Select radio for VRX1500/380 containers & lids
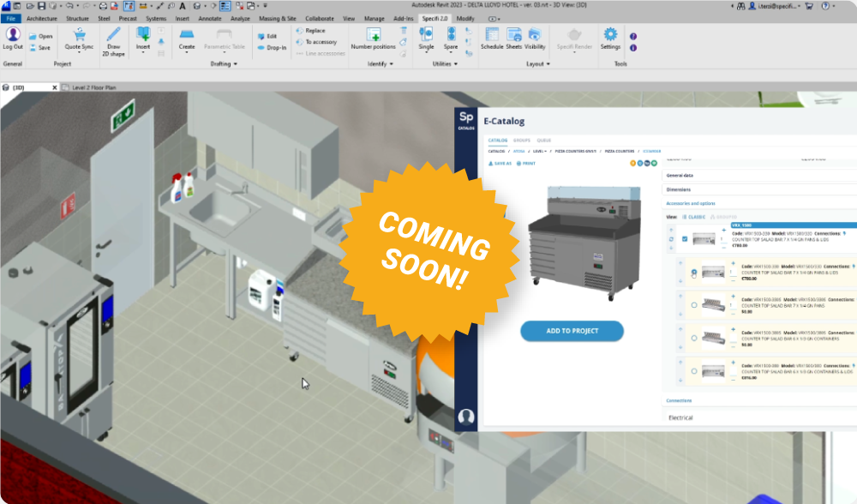The height and width of the screenshot is (504, 857). click(693, 371)
